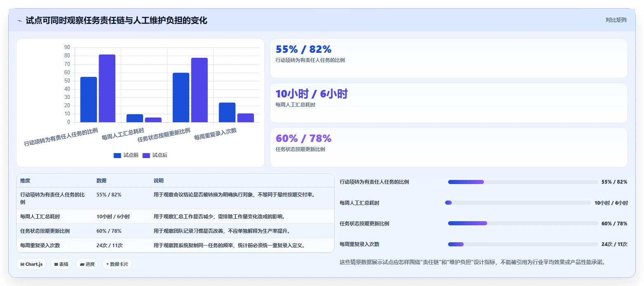The width and height of the screenshot is (644, 286).
Task: Click the 数据 column header
Action: tap(101, 181)
